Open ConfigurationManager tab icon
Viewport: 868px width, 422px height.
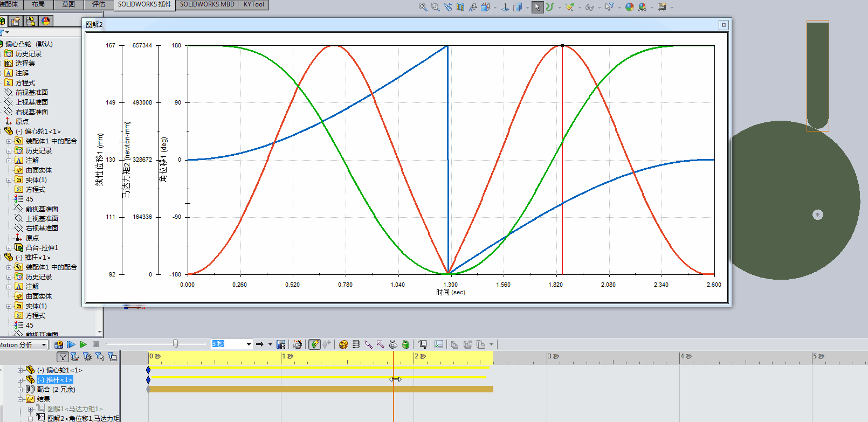click(31, 21)
